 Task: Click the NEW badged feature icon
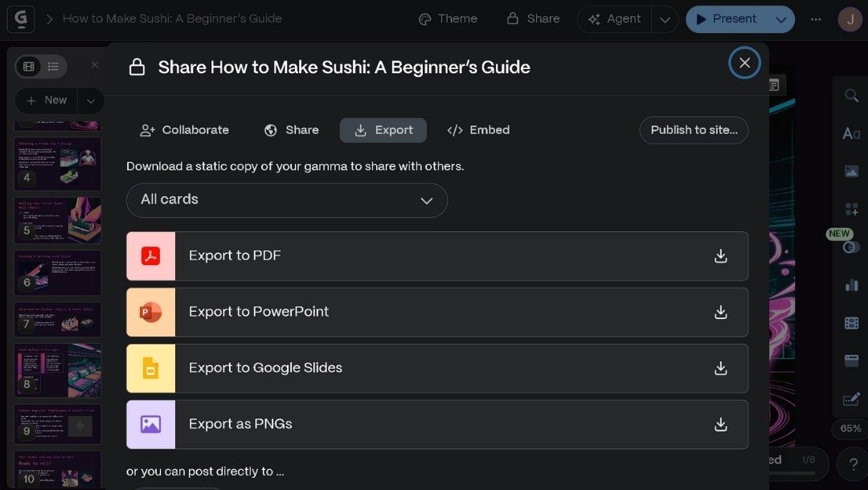pos(851,247)
